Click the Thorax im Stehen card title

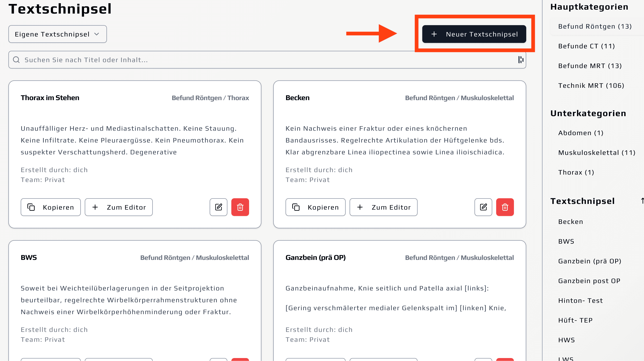click(x=50, y=98)
